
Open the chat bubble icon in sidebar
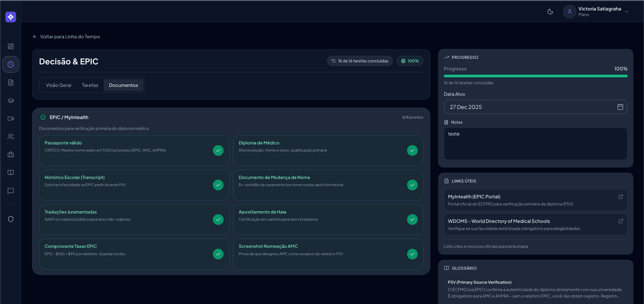pyautogui.click(x=10, y=191)
